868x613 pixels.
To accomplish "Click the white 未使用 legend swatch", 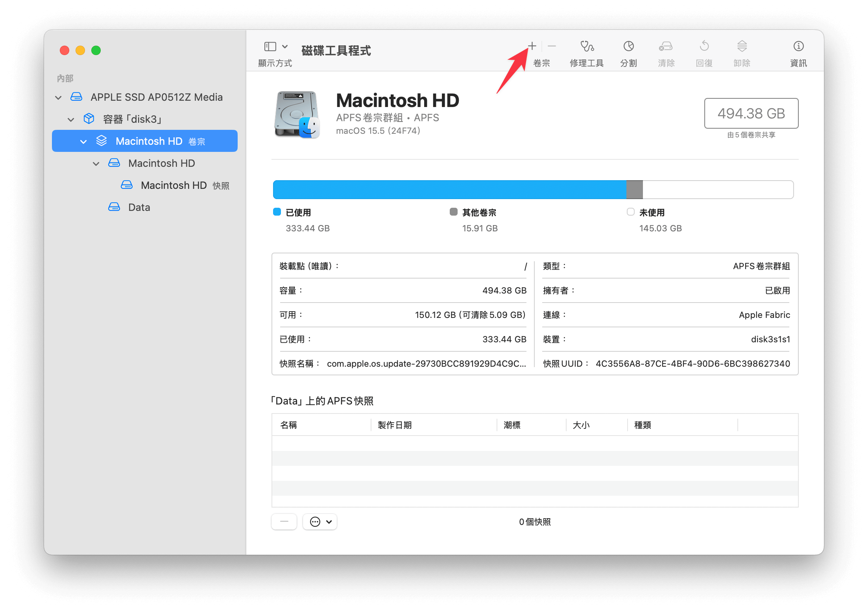I will 630,212.
